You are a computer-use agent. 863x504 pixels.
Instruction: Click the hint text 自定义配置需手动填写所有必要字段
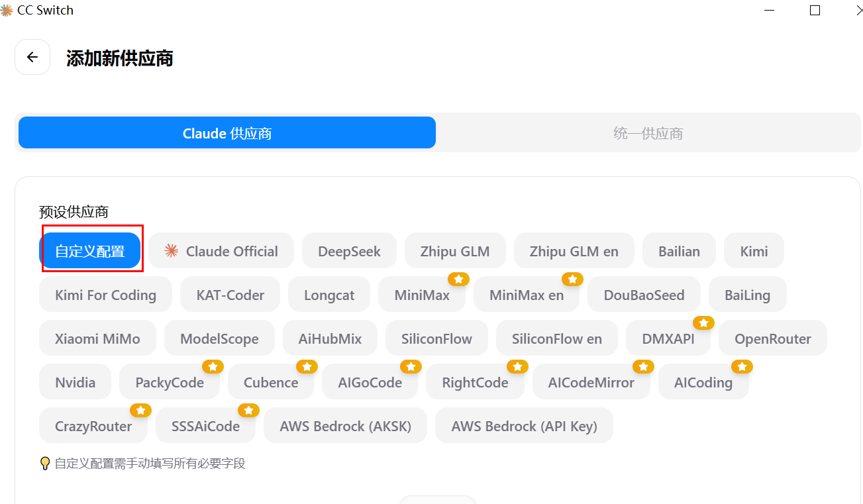pyautogui.click(x=150, y=464)
